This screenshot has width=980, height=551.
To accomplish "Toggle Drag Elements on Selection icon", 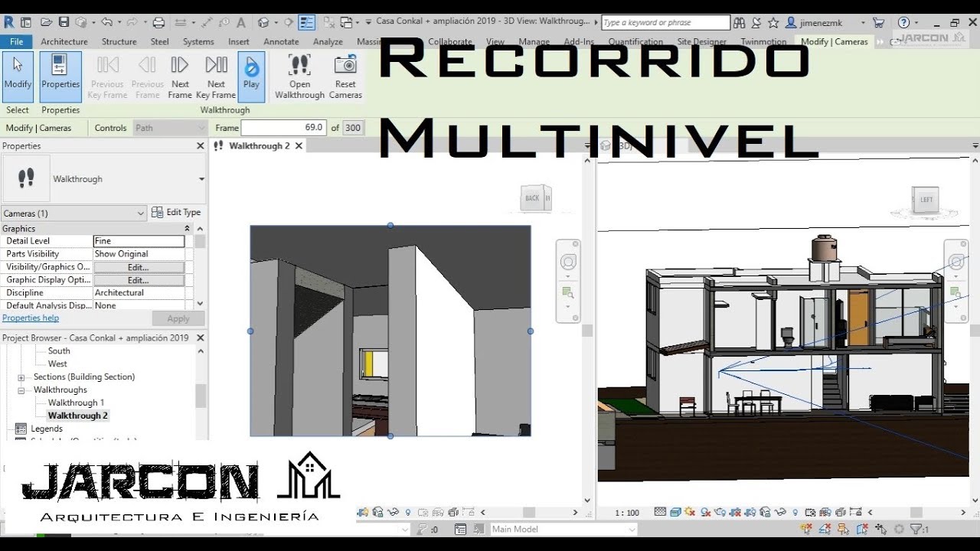I will click(880, 529).
